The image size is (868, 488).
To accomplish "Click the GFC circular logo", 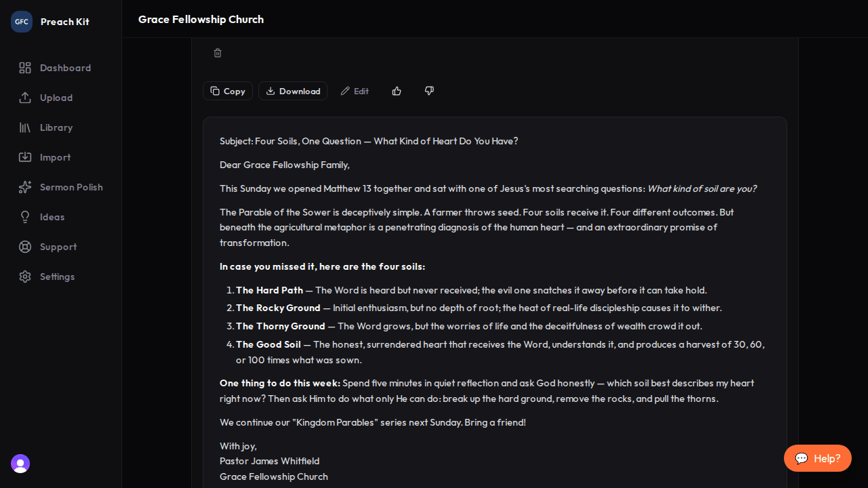I will coord(21,21).
